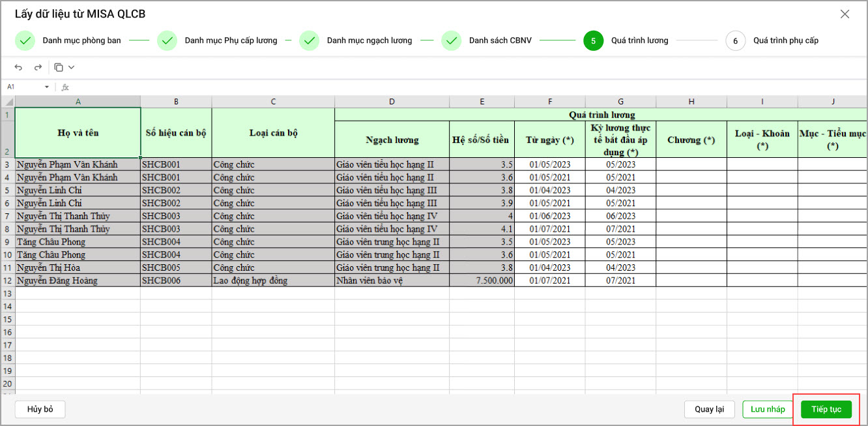Screen dimensions: 868x426
Task: Open the cell name box dropdown
Action: pyautogui.click(x=47, y=87)
